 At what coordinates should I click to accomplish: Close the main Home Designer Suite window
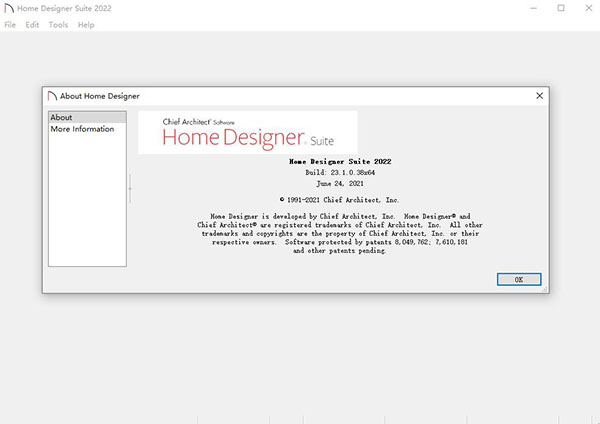(x=587, y=8)
